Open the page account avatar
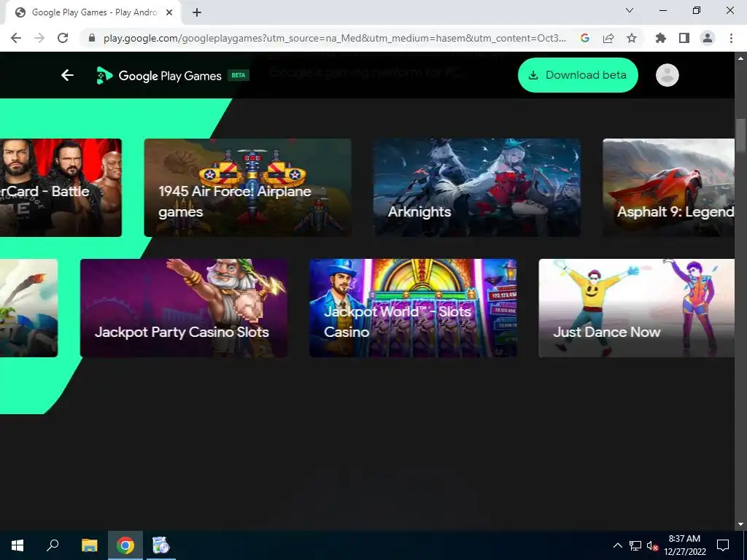Viewport: 747px width, 560px height. tap(667, 75)
